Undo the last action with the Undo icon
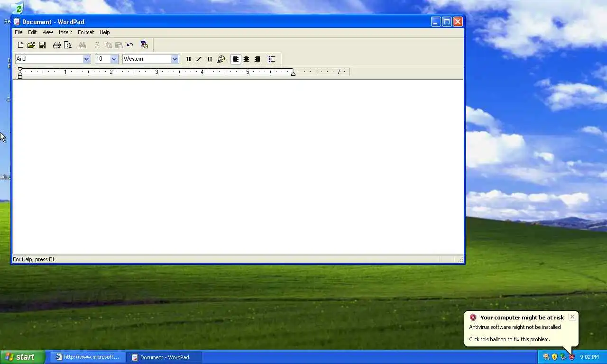 click(130, 45)
